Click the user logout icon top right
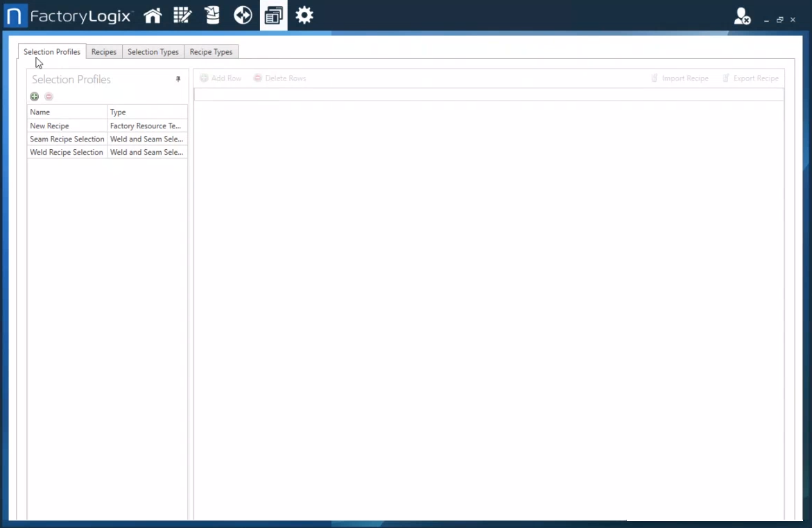This screenshot has height=528, width=812. (742, 19)
